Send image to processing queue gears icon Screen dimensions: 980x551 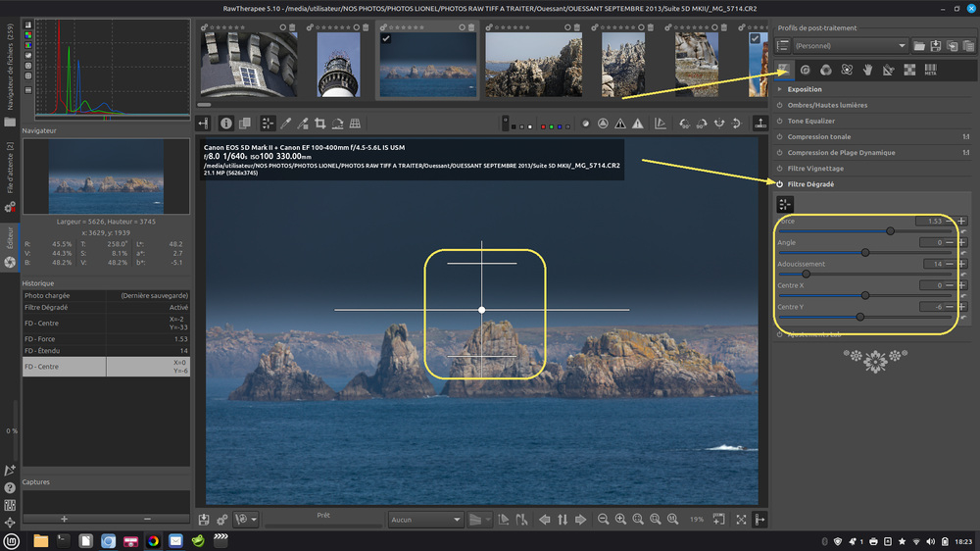coord(221,519)
